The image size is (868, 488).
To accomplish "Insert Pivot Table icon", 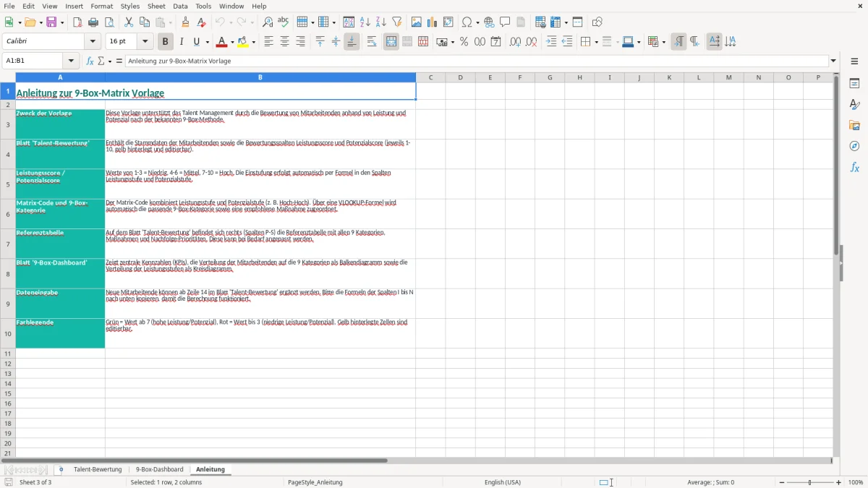I will pos(448,22).
